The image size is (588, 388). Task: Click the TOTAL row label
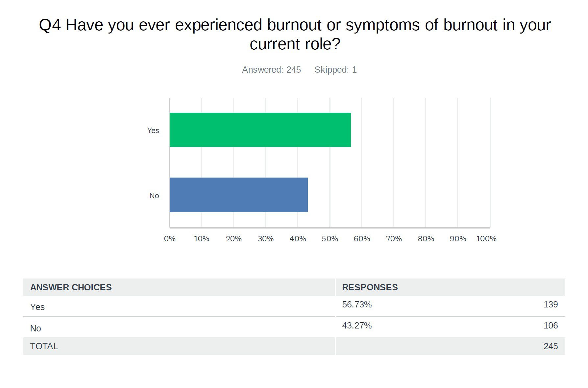tap(44, 346)
